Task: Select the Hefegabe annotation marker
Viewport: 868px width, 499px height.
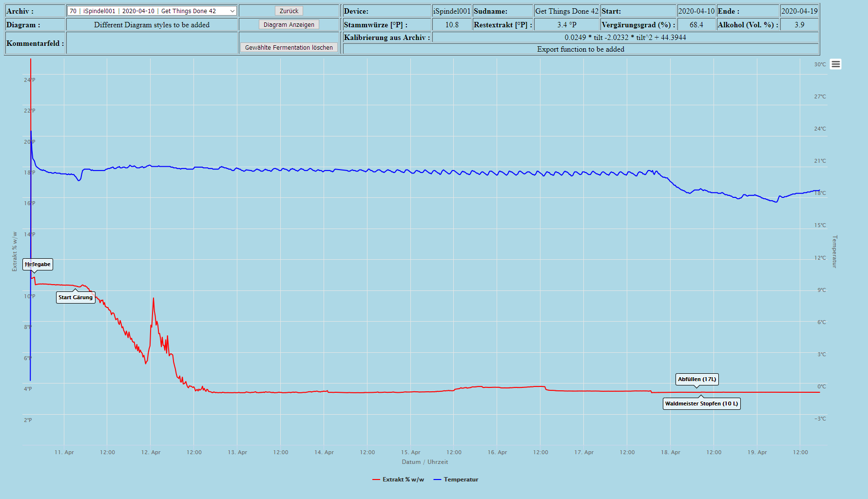Action: click(38, 265)
